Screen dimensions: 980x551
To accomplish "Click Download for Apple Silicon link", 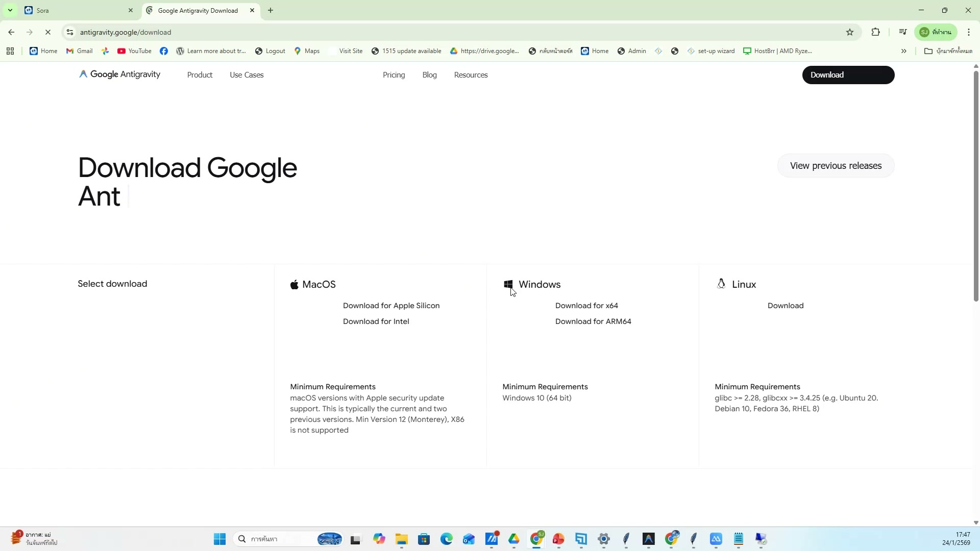I will point(391,306).
